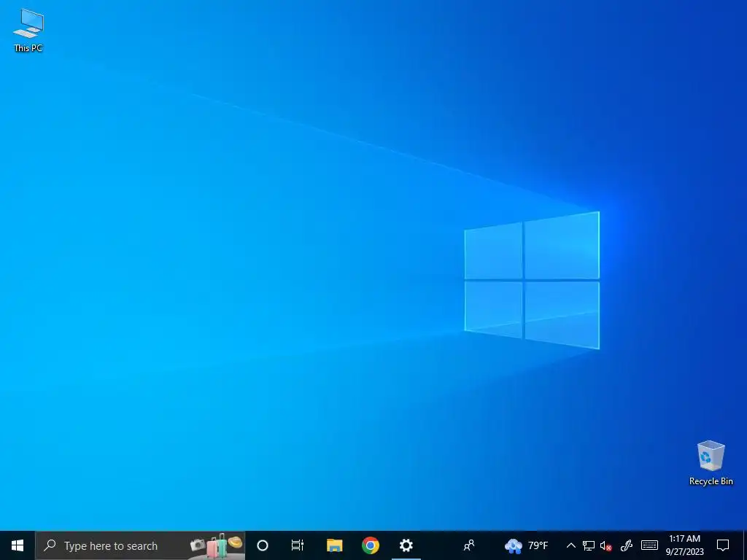Select the This PC desktop icon
Screen dimensions: 747x560
[x=28, y=31]
